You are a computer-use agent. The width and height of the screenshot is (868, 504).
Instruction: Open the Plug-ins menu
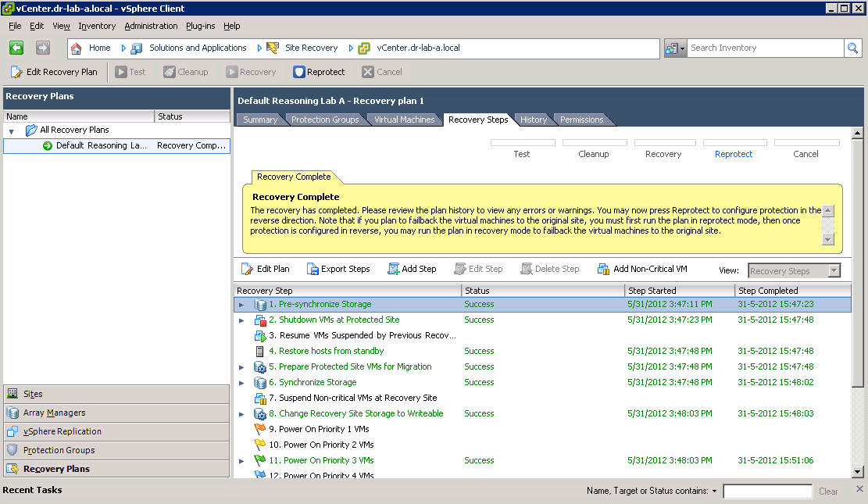point(200,25)
